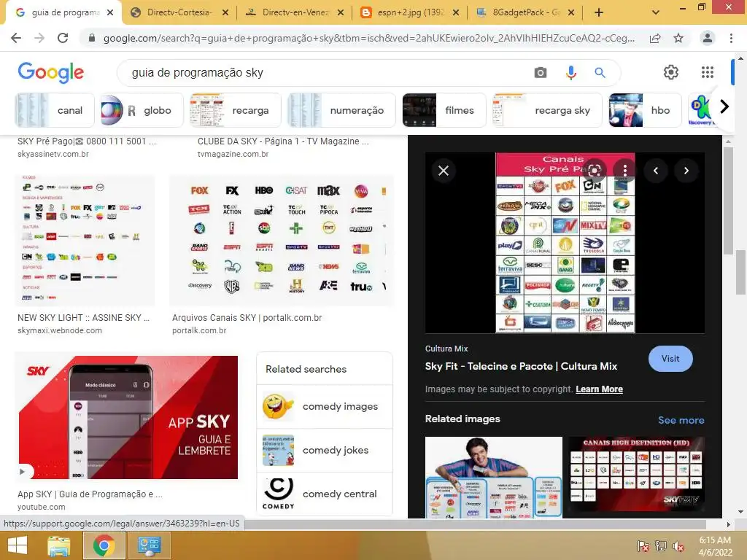
Task: Click muted volume tray icon
Action: coord(678,546)
